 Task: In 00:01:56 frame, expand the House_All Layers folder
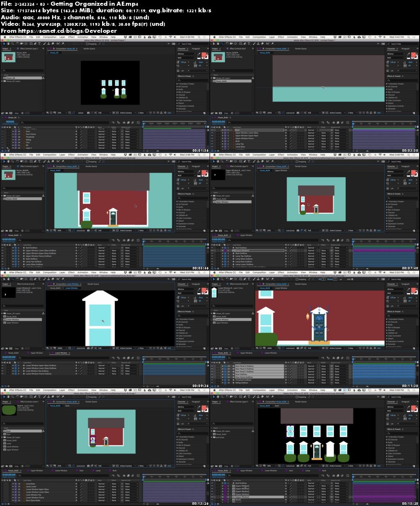pyautogui.click(x=2, y=81)
